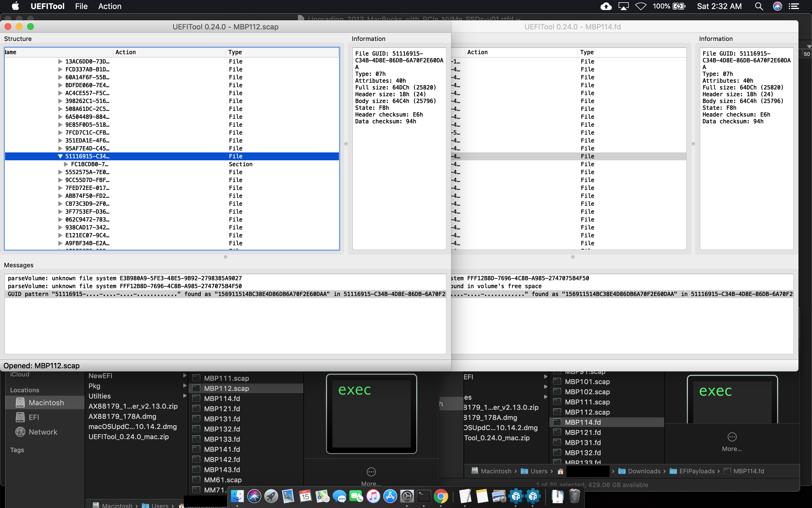The image size is (812, 508).
Task: Click the highlighted GUID pattern message in MBP112.scap window
Action: 226,294
